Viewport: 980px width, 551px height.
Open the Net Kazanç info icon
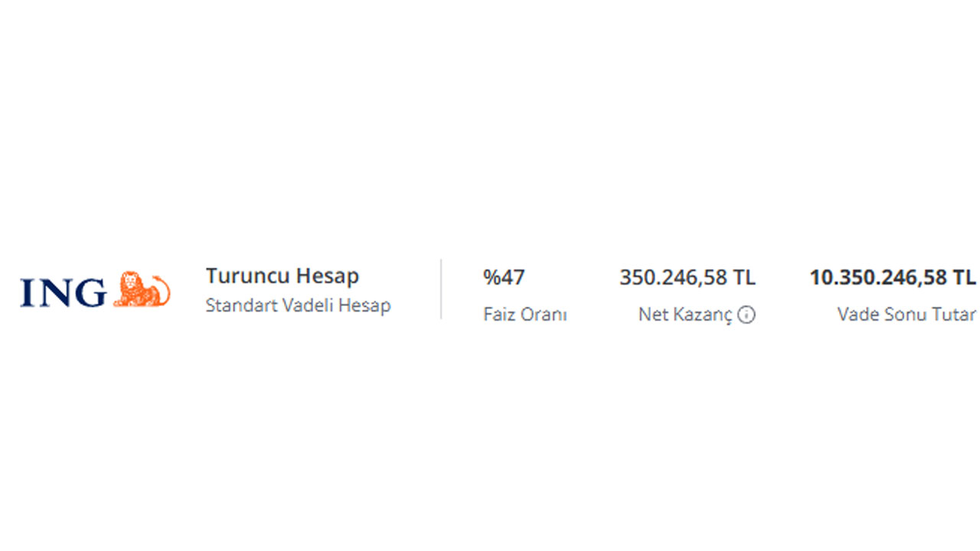click(746, 315)
